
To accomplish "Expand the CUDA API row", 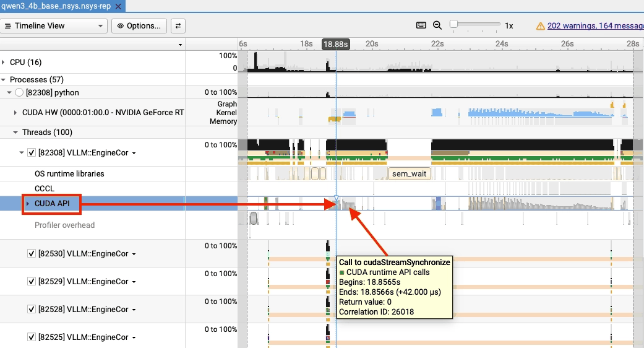I will pyautogui.click(x=27, y=204).
